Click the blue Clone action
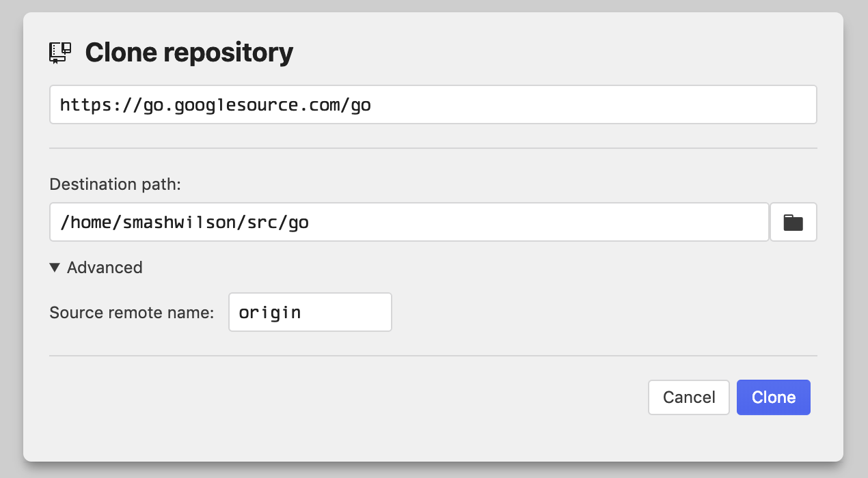This screenshot has height=478, width=868. 773,397
